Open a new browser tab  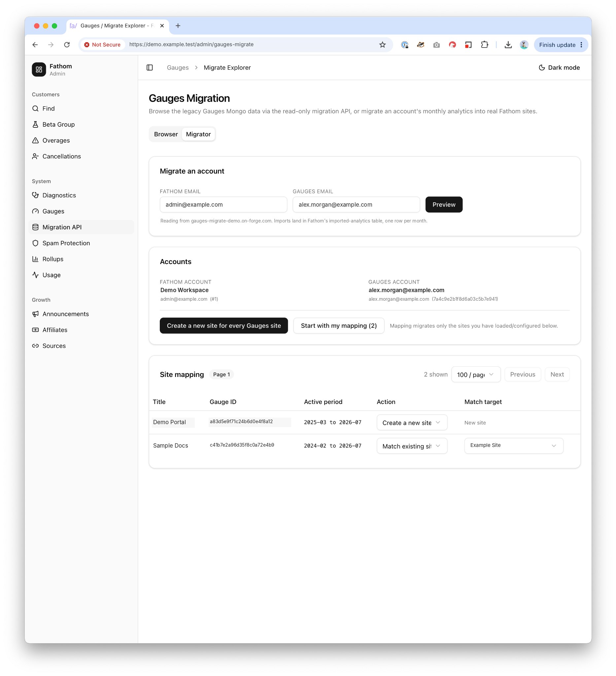click(x=178, y=25)
